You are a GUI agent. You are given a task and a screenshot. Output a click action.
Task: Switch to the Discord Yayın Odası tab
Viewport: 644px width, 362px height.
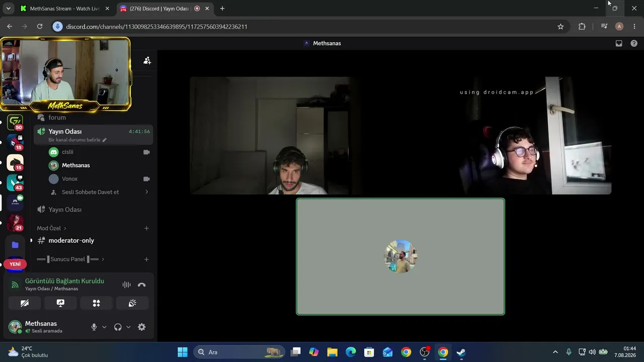click(x=165, y=9)
